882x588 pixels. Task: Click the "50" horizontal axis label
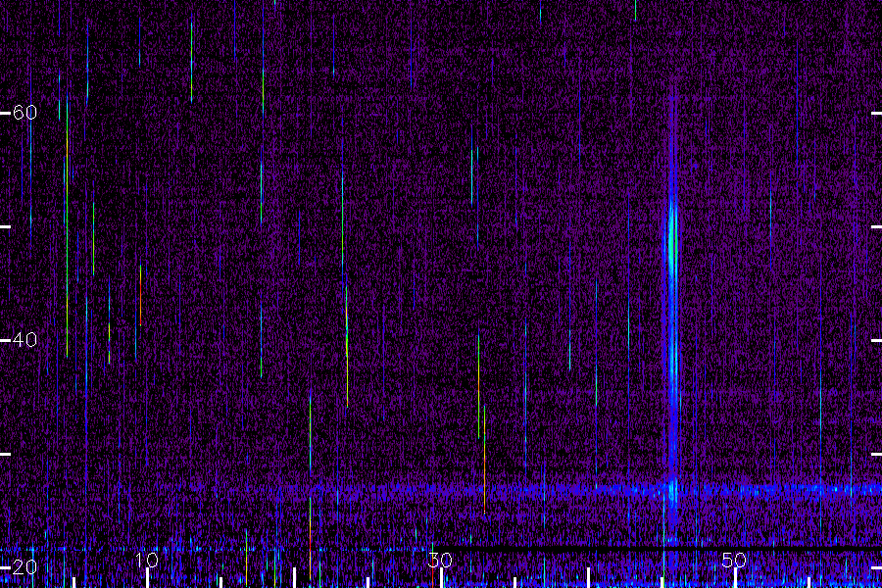[734, 560]
